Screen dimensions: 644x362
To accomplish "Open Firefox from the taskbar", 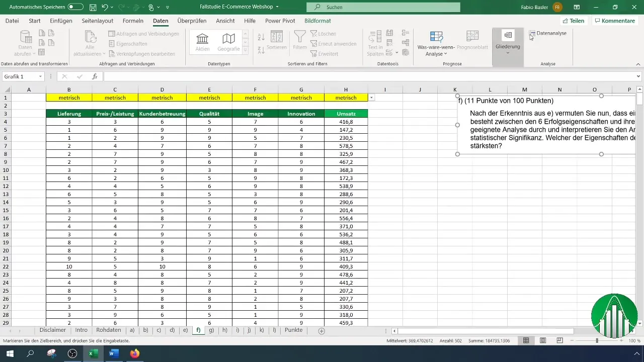I will pyautogui.click(x=134, y=353).
